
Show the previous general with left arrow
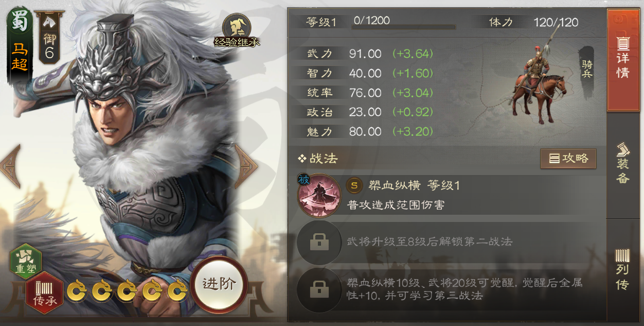(10, 166)
